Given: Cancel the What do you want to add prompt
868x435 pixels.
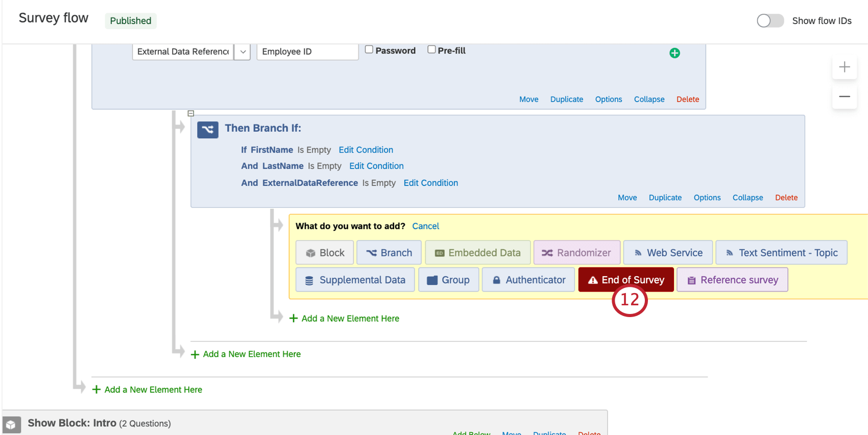Looking at the screenshot, I should (426, 226).
